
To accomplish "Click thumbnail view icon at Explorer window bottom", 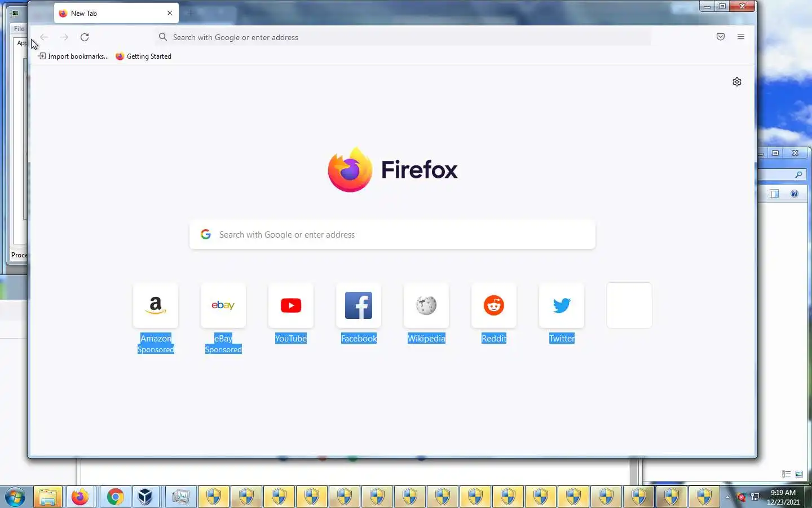I will (x=799, y=474).
